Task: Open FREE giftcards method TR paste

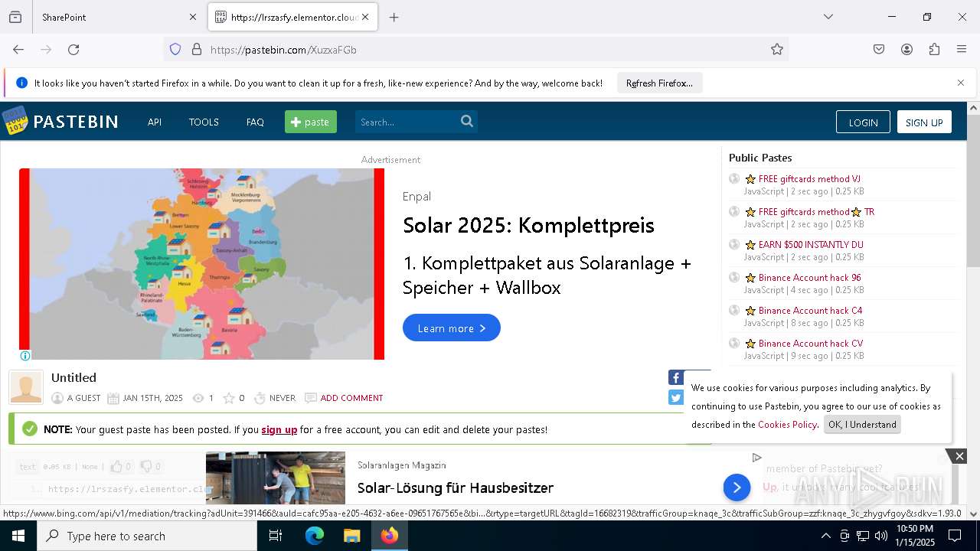Action: 816,212
